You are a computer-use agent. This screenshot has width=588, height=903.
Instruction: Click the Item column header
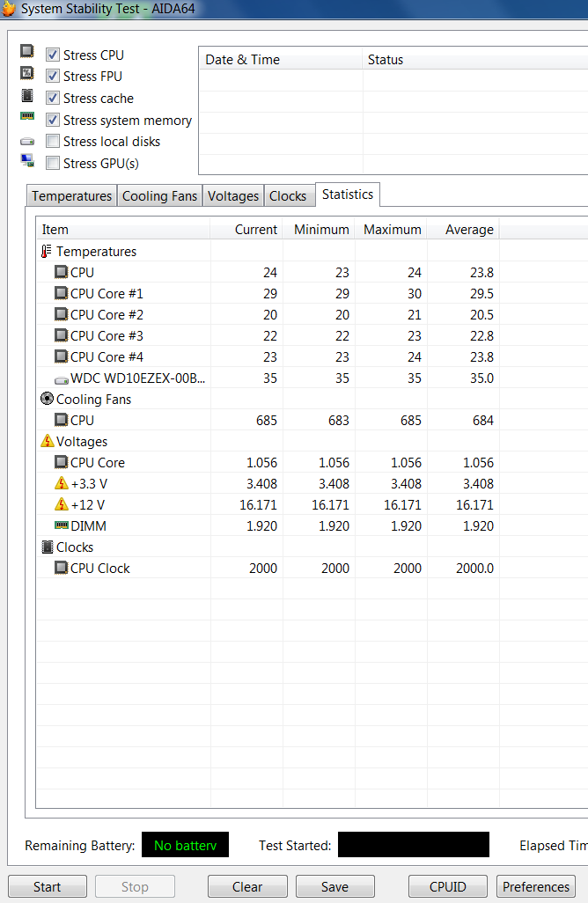pyautogui.click(x=123, y=229)
